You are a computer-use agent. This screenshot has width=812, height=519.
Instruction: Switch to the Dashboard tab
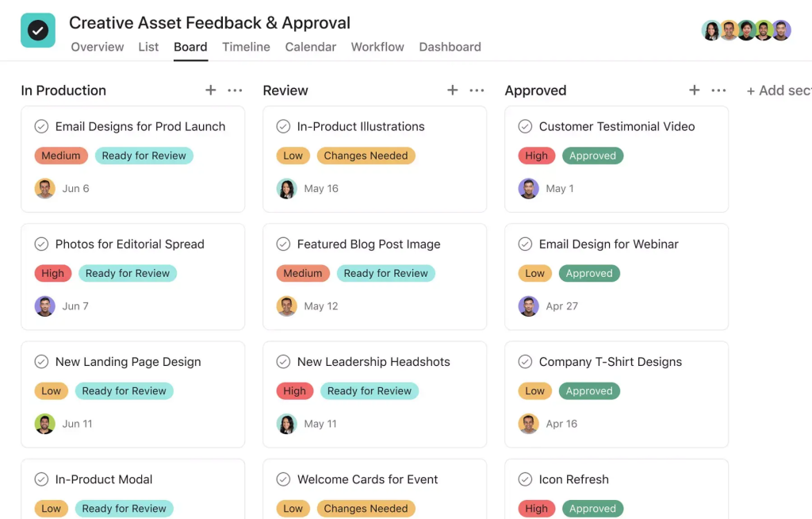click(x=450, y=47)
